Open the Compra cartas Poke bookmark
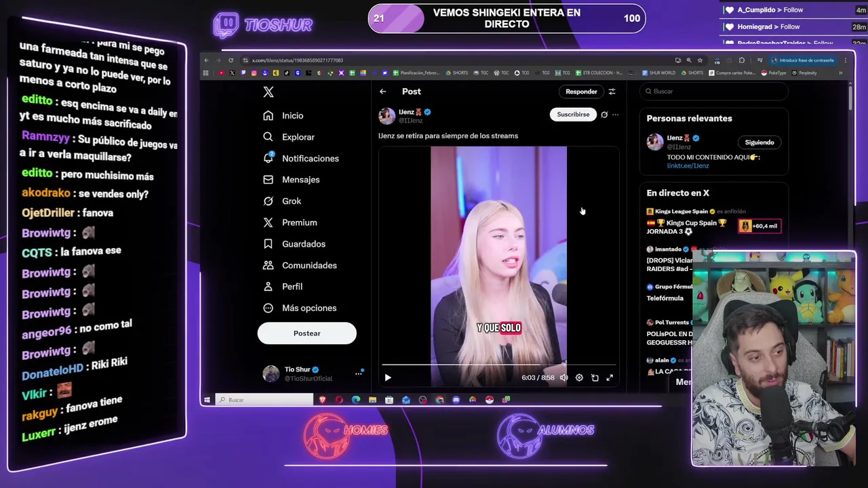The image size is (868, 488). (732, 73)
